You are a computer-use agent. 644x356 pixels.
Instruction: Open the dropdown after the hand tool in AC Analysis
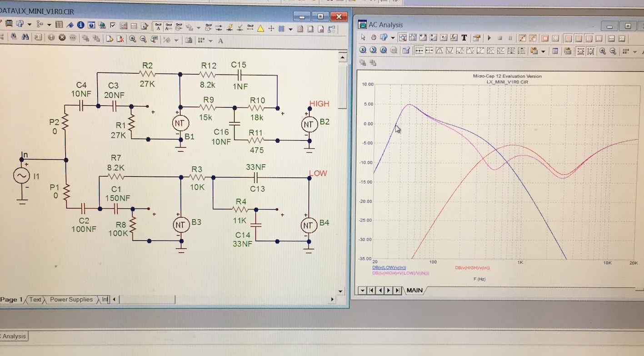(x=393, y=38)
